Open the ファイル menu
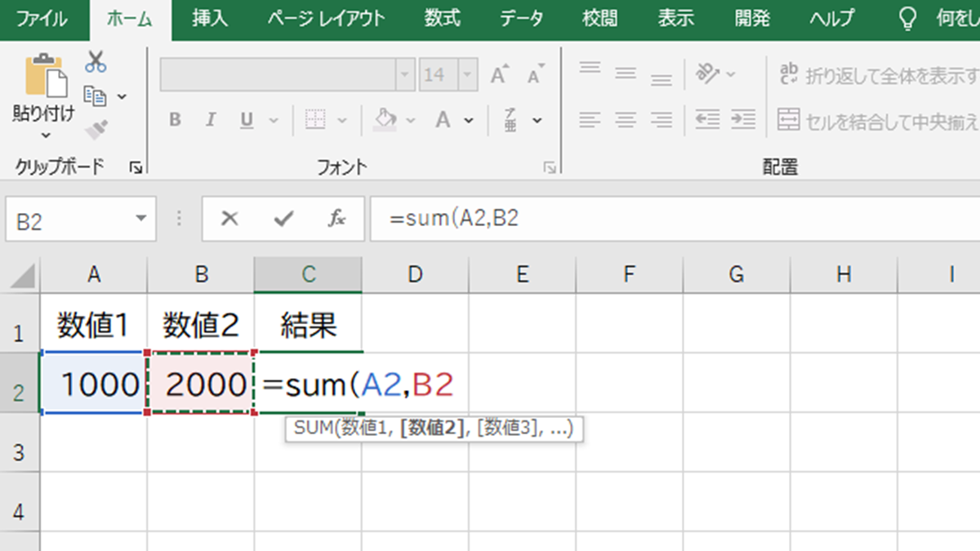The height and width of the screenshot is (551, 980). (42, 18)
